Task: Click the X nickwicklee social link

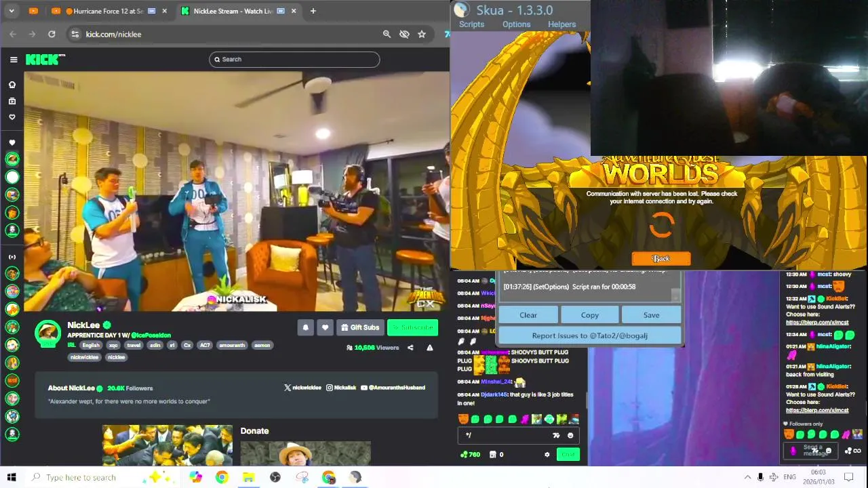Action: pos(302,388)
